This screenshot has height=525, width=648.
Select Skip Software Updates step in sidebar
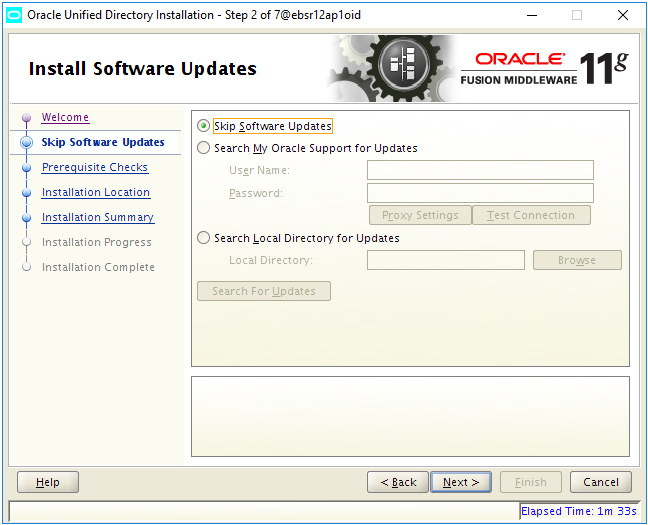pos(103,142)
